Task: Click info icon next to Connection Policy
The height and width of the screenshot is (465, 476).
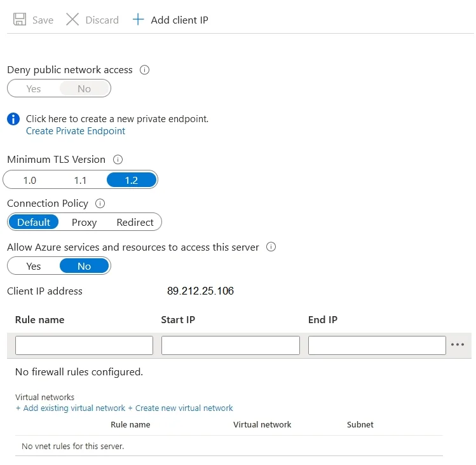Action: pos(100,204)
